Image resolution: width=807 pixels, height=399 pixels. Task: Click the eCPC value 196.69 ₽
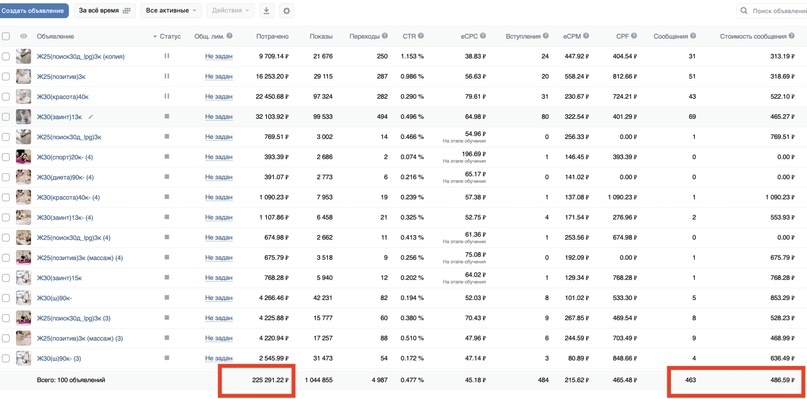coord(473,153)
